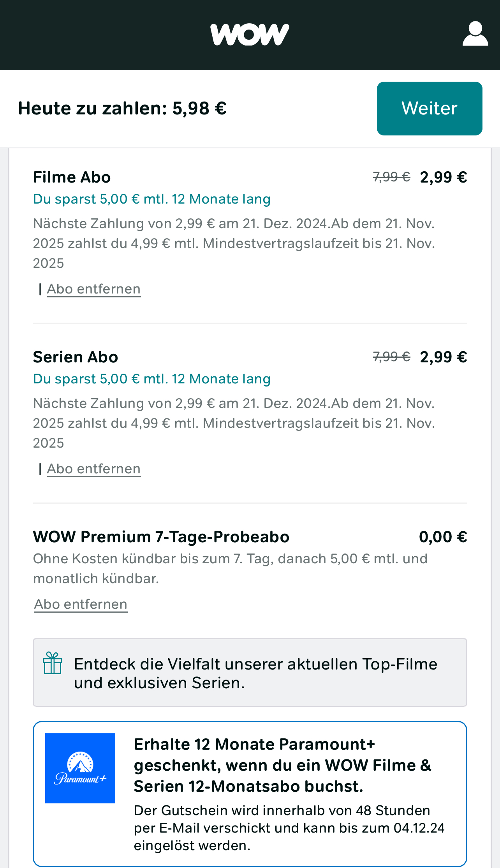This screenshot has width=500, height=868.
Task: Select Filme Abo savings note in teal
Action: pyautogui.click(x=152, y=199)
